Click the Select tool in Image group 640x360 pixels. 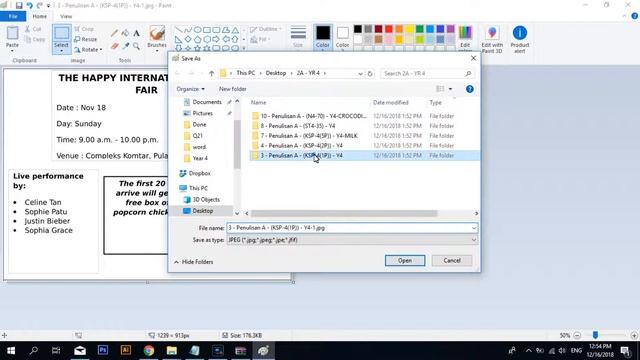click(62, 38)
